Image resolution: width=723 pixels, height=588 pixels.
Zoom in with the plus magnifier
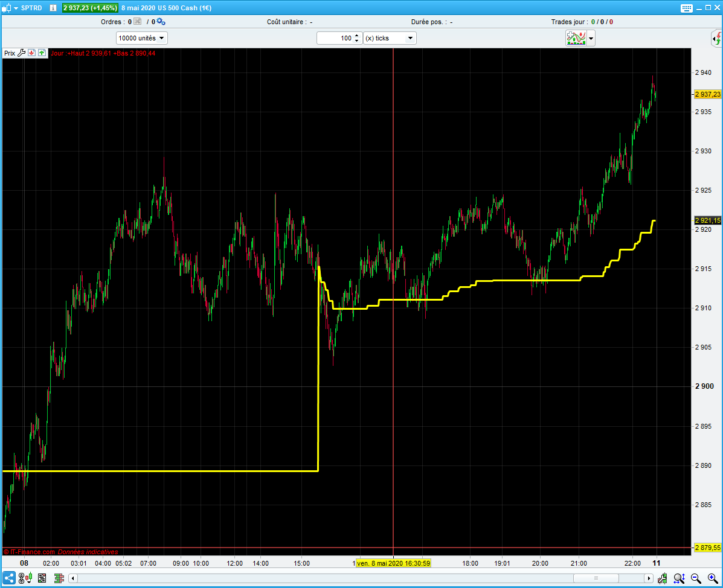coord(712,578)
